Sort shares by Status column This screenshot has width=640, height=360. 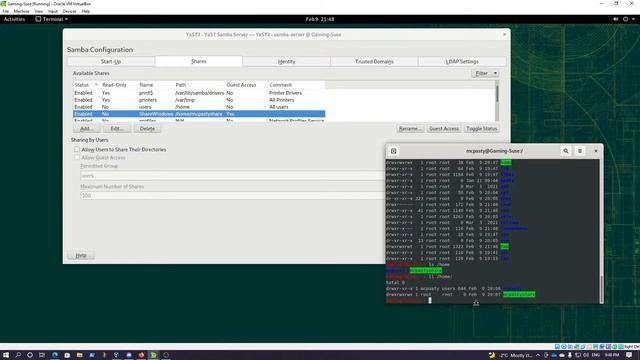click(86, 85)
